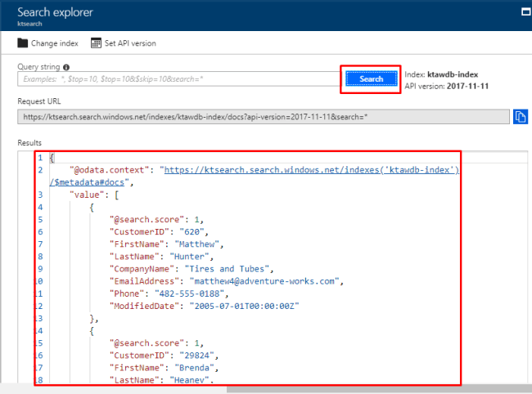The height and width of the screenshot is (394, 532).
Task: Open Set API version option
Action: click(124, 43)
